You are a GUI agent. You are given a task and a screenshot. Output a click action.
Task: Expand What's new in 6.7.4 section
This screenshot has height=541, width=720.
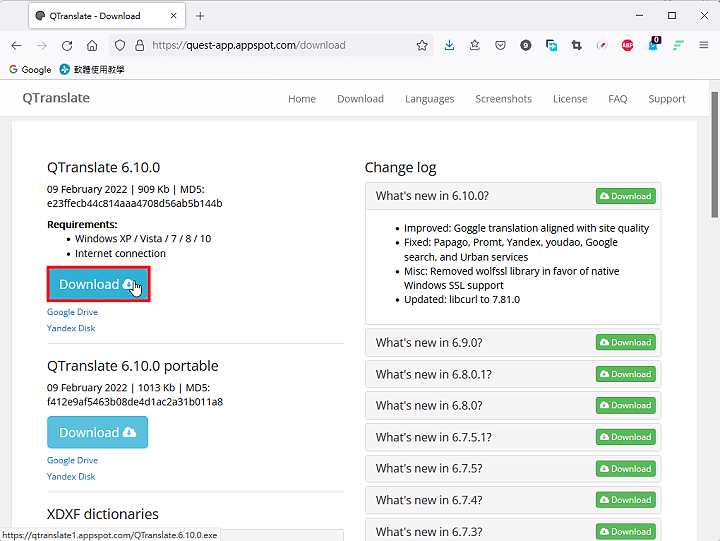[429, 500]
